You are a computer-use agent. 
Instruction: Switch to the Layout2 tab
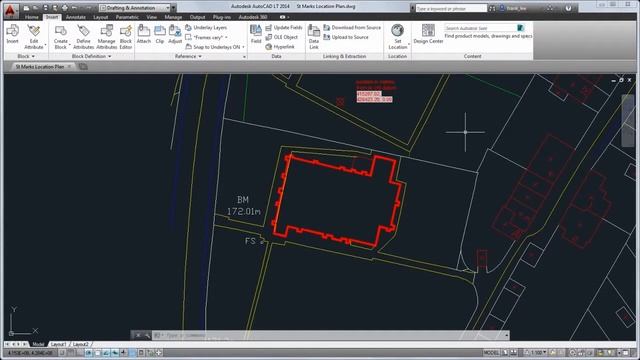point(80,344)
